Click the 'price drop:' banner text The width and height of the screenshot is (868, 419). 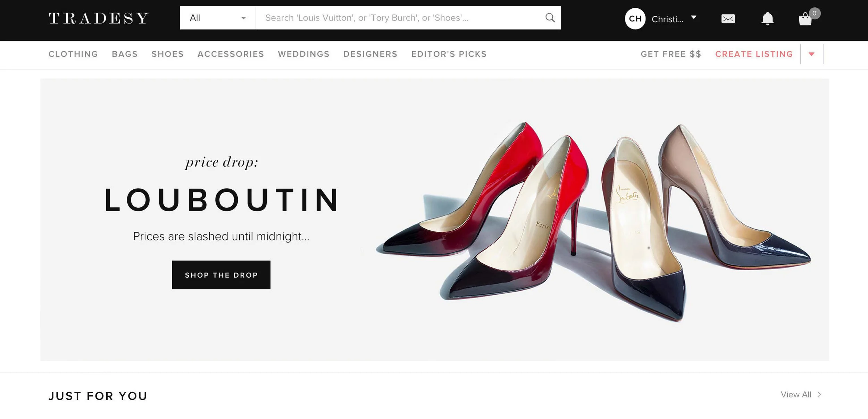point(222,163)
